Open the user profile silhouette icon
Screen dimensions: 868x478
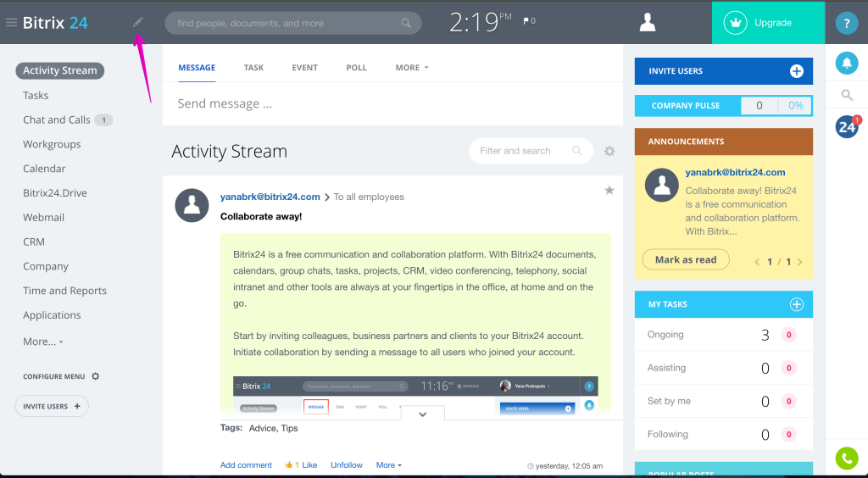647,23
